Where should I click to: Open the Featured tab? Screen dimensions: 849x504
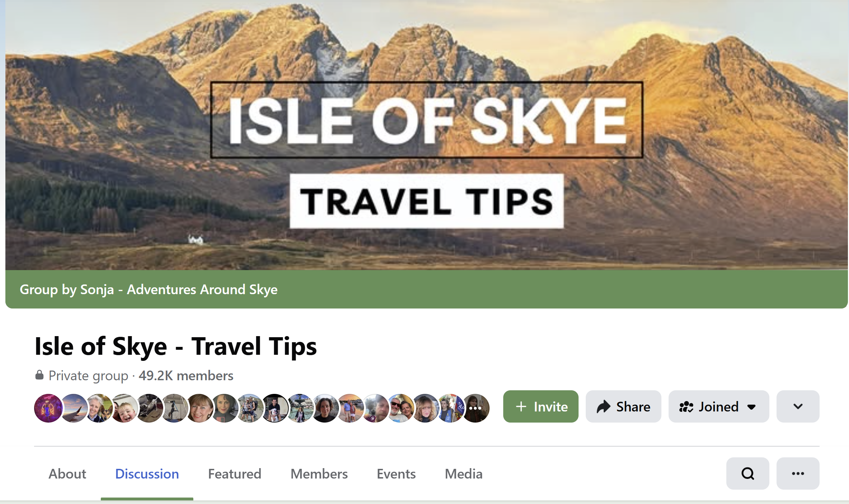coord(235,474)
